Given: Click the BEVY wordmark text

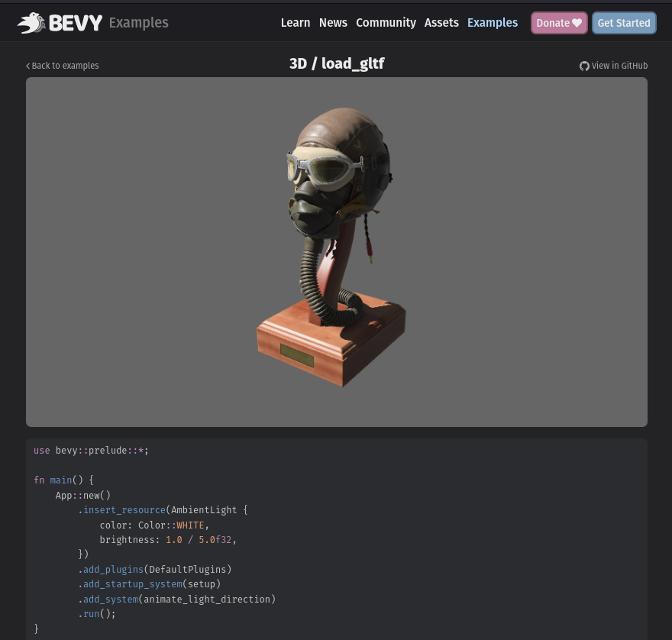Looking at the screenshot, I should 76,23.
